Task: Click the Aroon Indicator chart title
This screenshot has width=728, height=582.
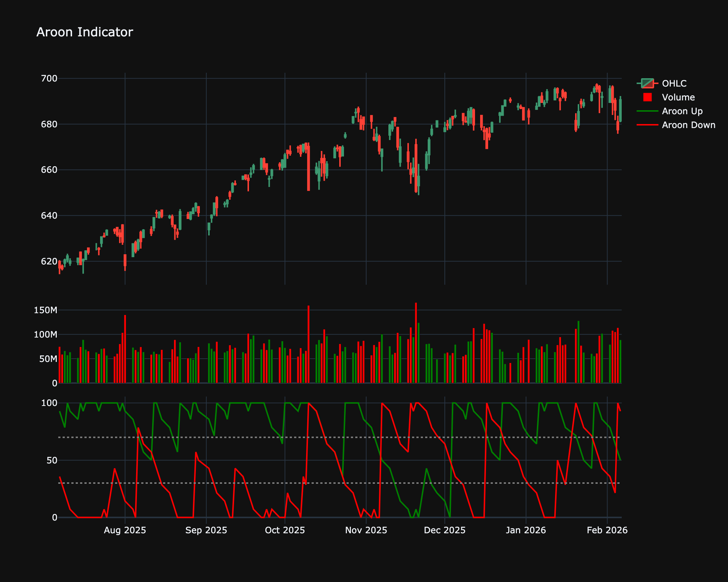Action: (x=84, y=32)
